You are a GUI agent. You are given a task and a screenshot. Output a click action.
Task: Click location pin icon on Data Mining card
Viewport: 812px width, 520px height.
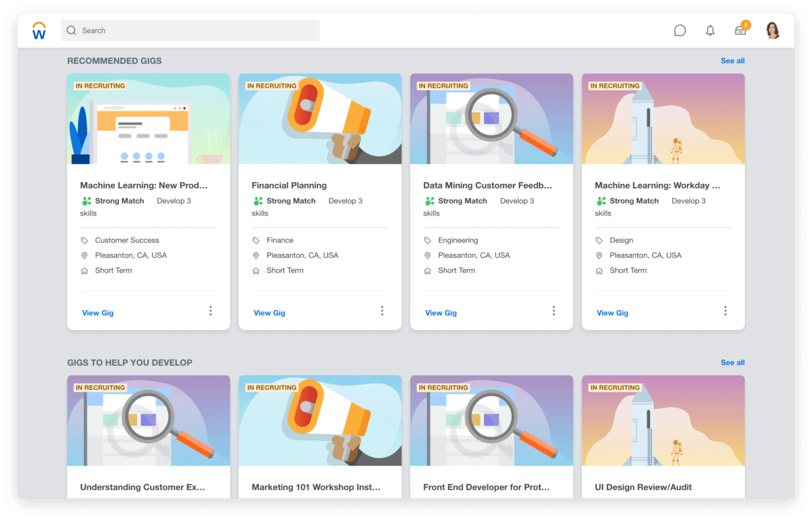428,256
